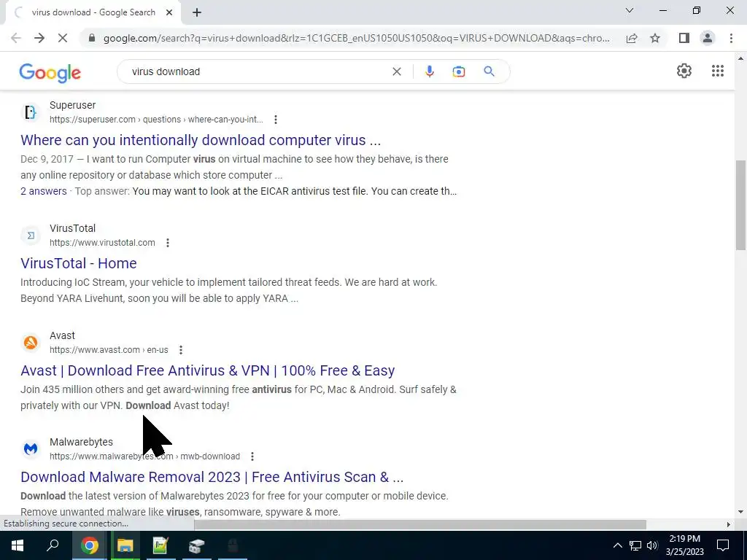
Task: Close the virus download tab
Action: pos(169,12)
